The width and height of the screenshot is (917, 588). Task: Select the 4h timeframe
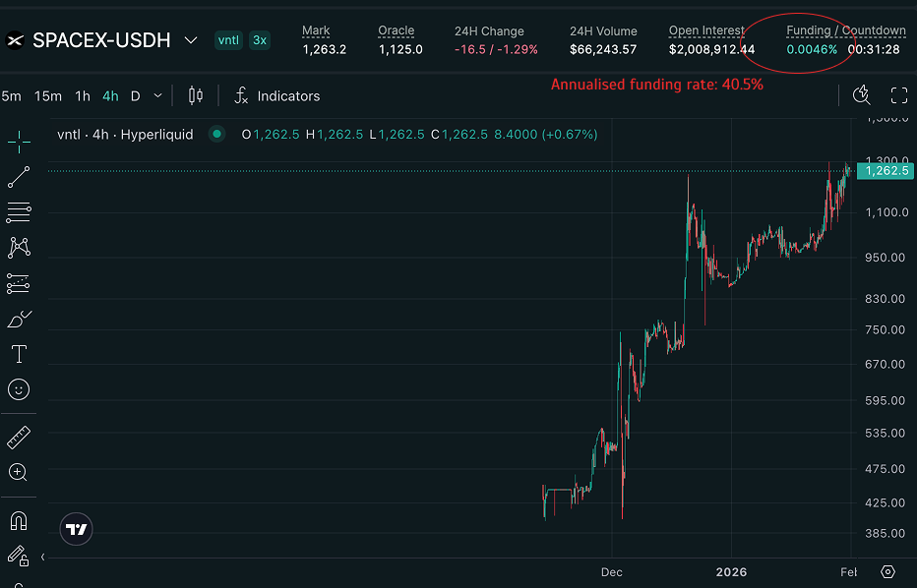pos(110,95)
